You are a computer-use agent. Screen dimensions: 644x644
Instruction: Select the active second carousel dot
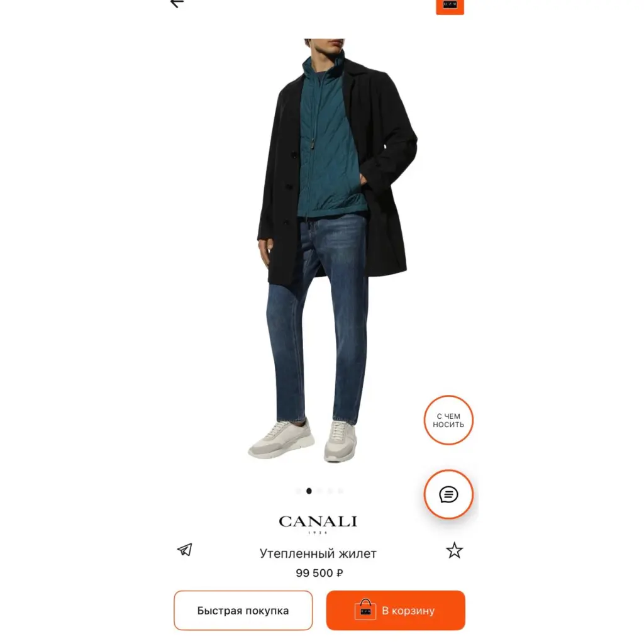309,491
